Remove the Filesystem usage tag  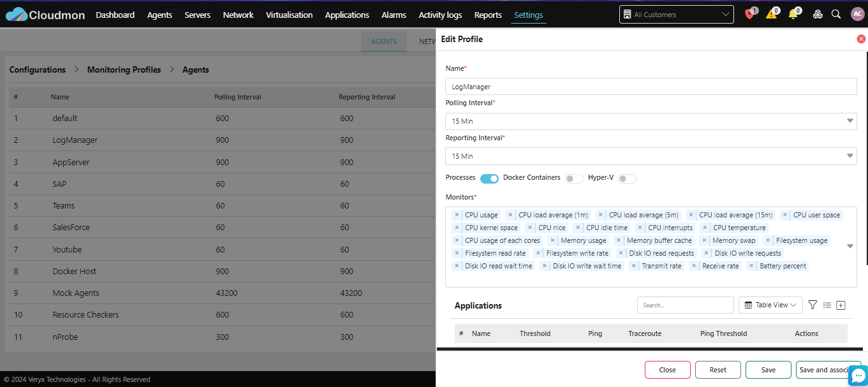pyautogui.click(x=768, y=240)
